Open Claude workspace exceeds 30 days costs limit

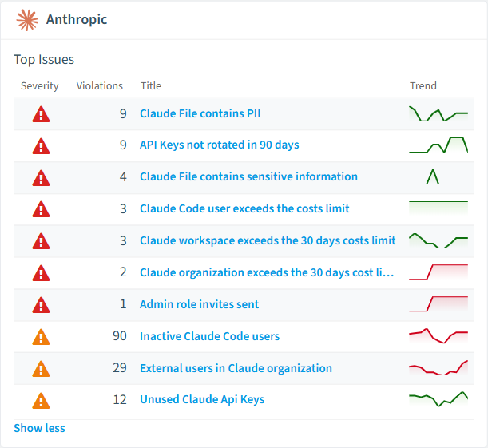click(x=268, y=241)
